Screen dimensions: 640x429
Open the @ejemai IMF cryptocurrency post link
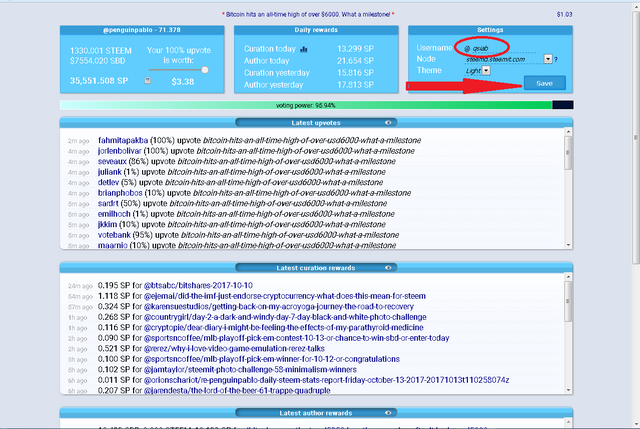point(284,296)
